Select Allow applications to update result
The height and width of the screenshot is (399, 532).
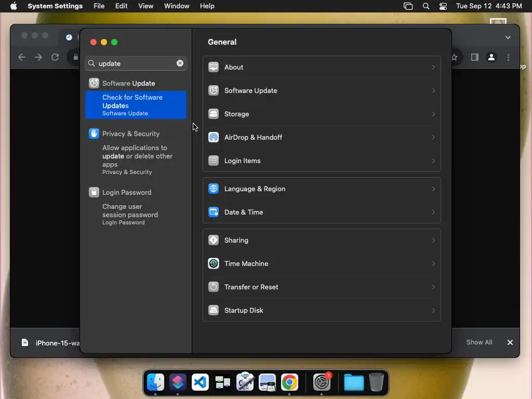pyautogui.click(x=136, y=159)
